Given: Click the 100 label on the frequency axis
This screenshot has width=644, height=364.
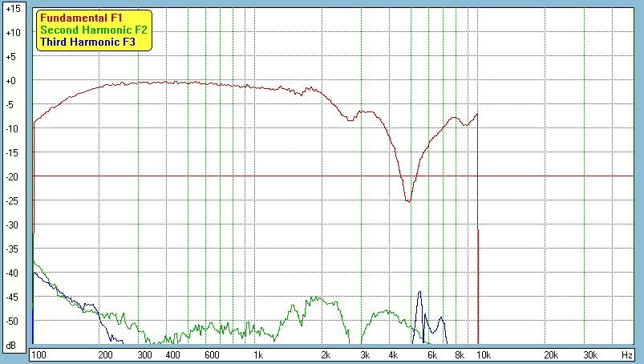Looking at the screenshot, I should coord(38,354).
